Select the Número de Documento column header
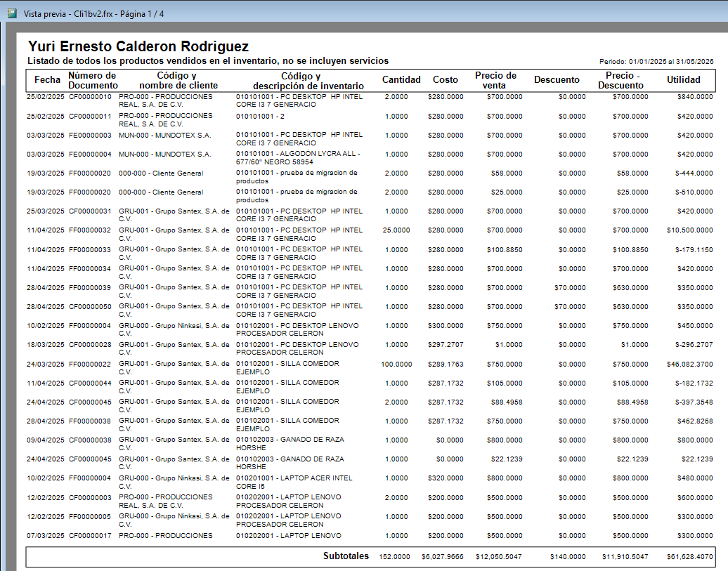Image resolution: width=728 pixels, height=571 pixels. [93, 80]
